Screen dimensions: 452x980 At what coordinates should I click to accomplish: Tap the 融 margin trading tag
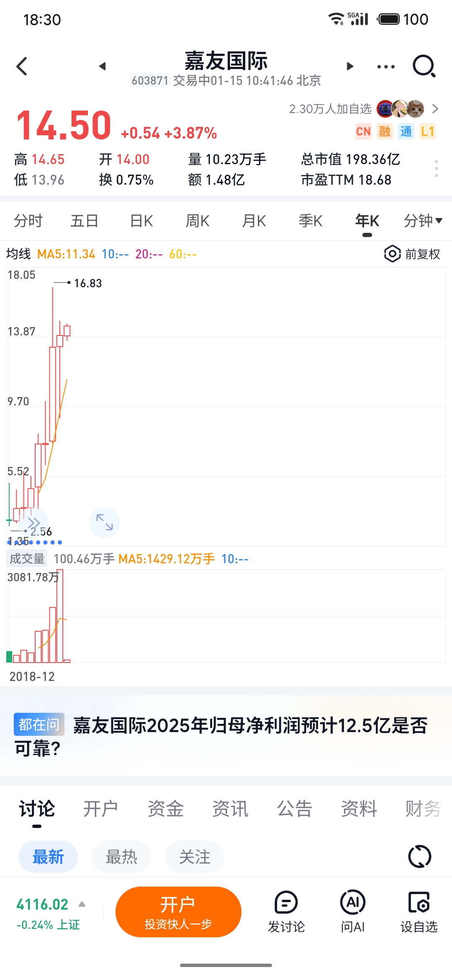click(x=385, y=132)
